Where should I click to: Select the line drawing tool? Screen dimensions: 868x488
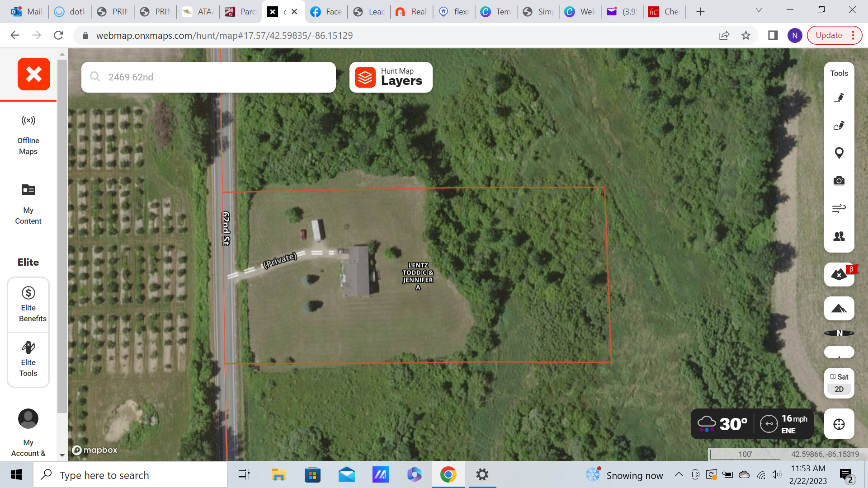pos(839,98)
